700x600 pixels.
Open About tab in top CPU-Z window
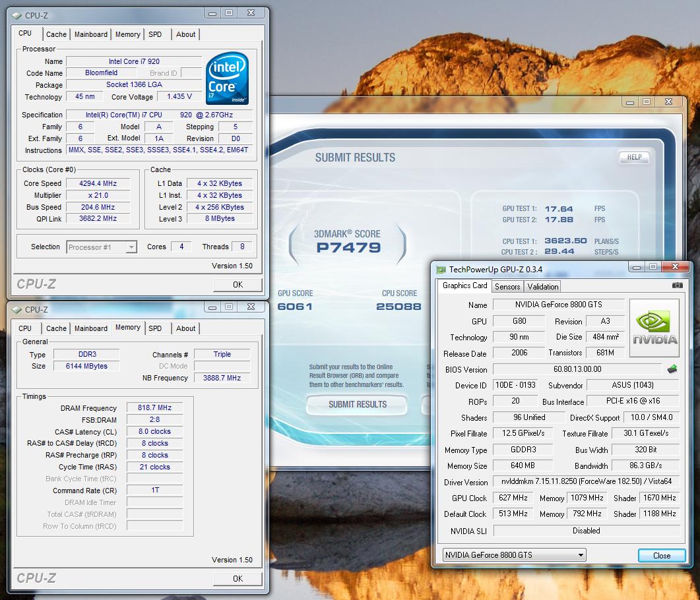(x=185, y=34)
